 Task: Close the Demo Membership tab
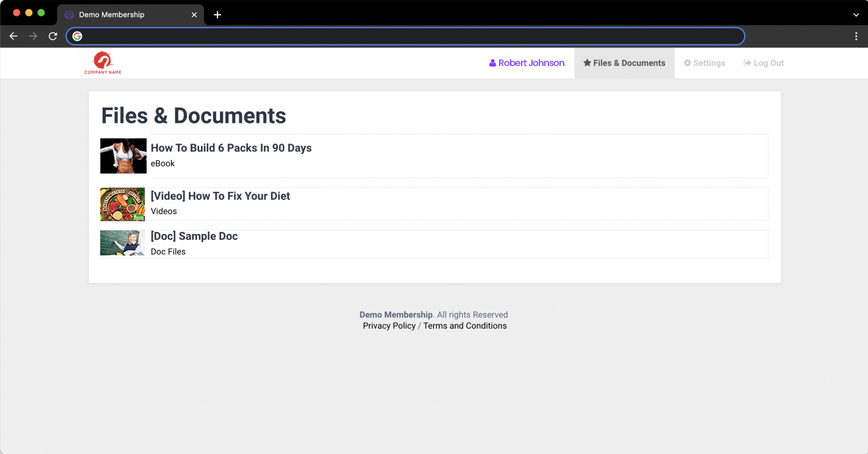194,15
